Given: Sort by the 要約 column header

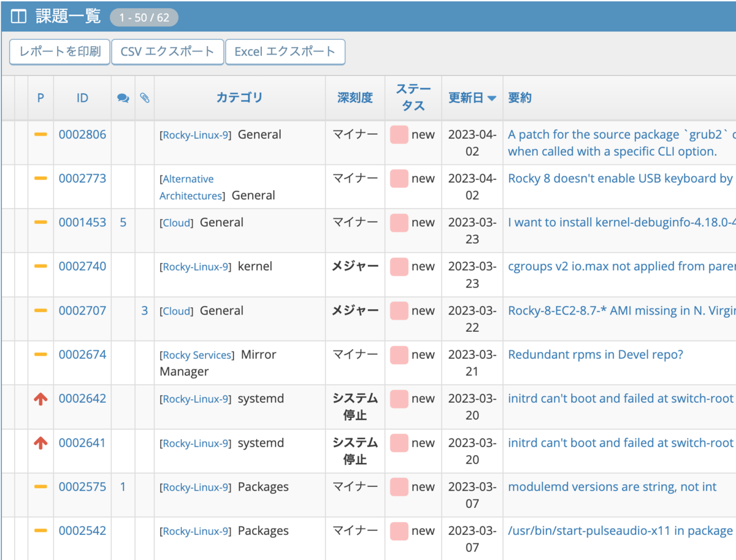Looking at the screenshot, I should coord(519,98).
